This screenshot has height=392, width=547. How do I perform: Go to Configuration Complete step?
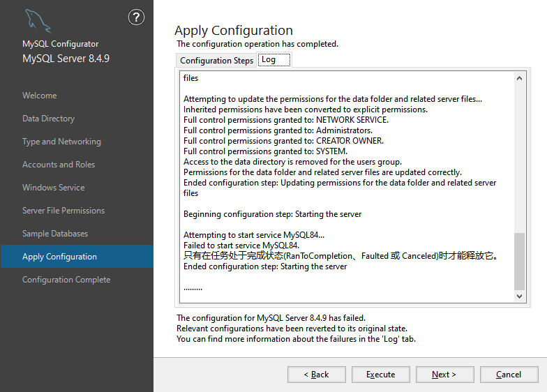click(x=66, y=280)
